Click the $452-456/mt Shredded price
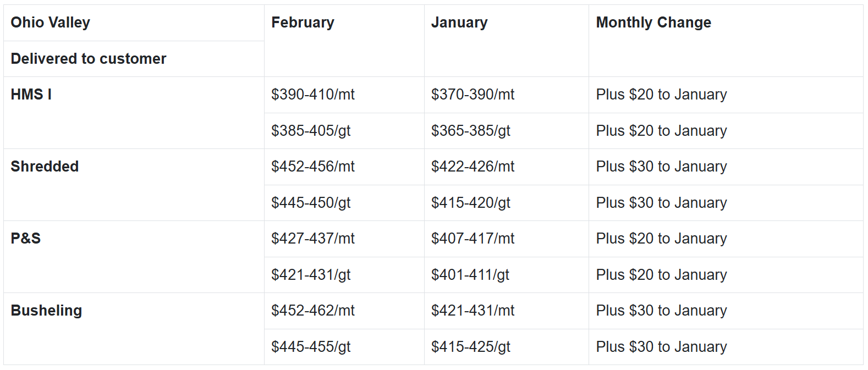The width and height of the screenshot is (868, 370). (312, 167)
